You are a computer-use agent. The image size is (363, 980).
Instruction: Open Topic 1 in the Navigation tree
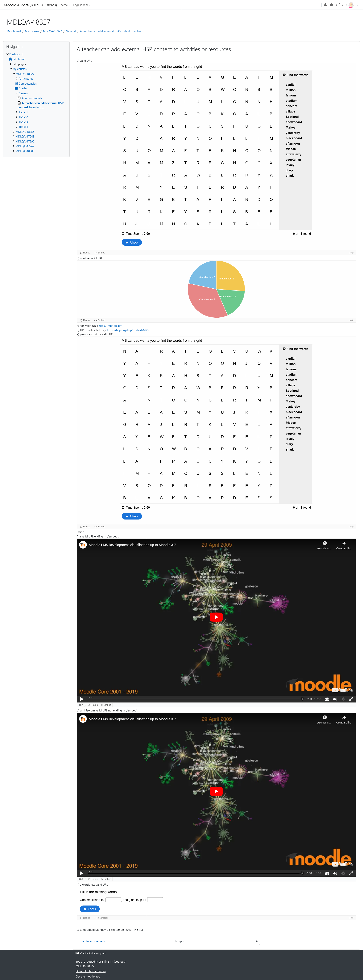click(x=23, y=112)
